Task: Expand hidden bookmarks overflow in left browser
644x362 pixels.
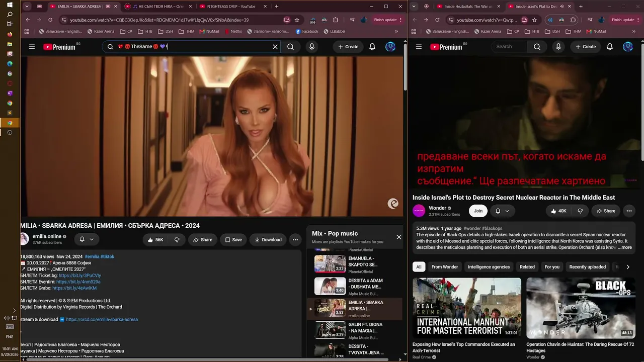Action: [396, 31]
